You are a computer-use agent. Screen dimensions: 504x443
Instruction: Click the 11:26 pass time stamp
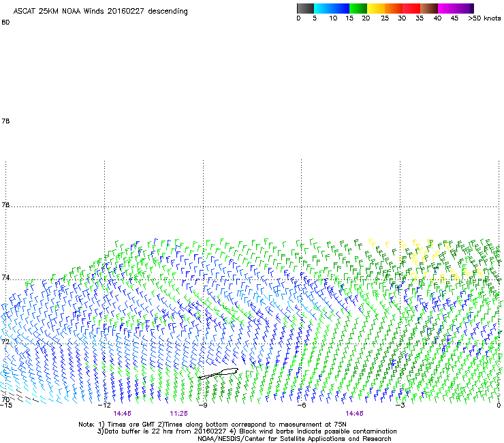point(178,414)
